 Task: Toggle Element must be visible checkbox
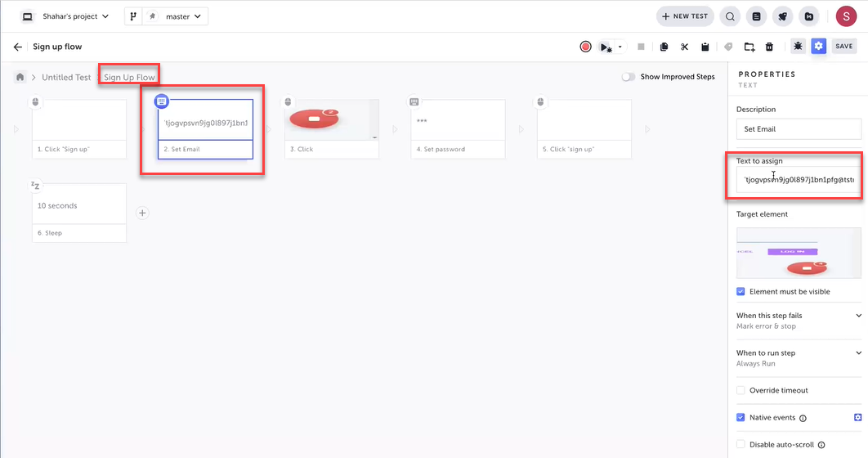pos(740,292)
